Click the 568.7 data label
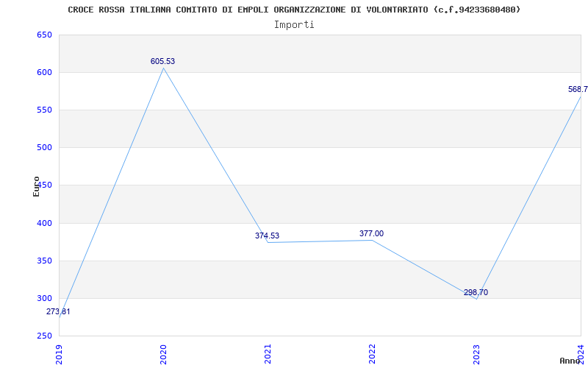 click(x=578, y=89)
